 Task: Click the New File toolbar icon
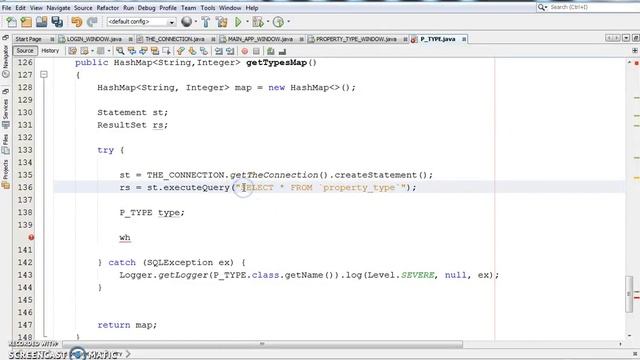(x=11, y=22)
